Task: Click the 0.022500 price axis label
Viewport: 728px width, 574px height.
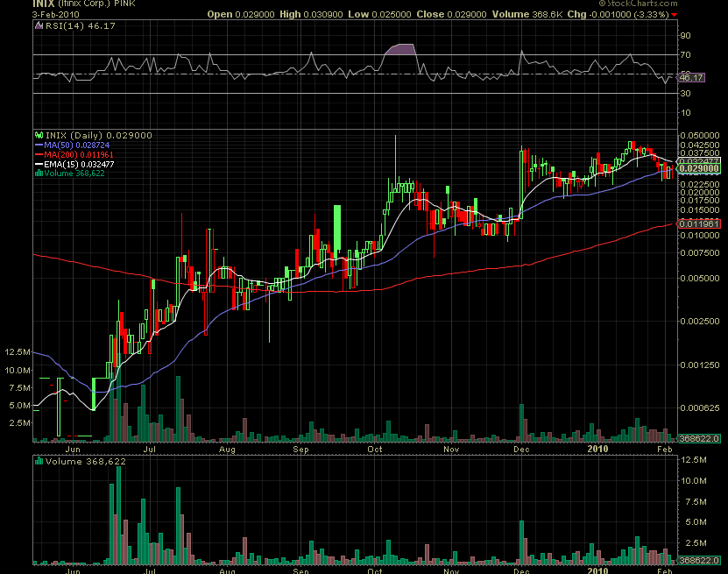Action: click(x=700, y=184)
